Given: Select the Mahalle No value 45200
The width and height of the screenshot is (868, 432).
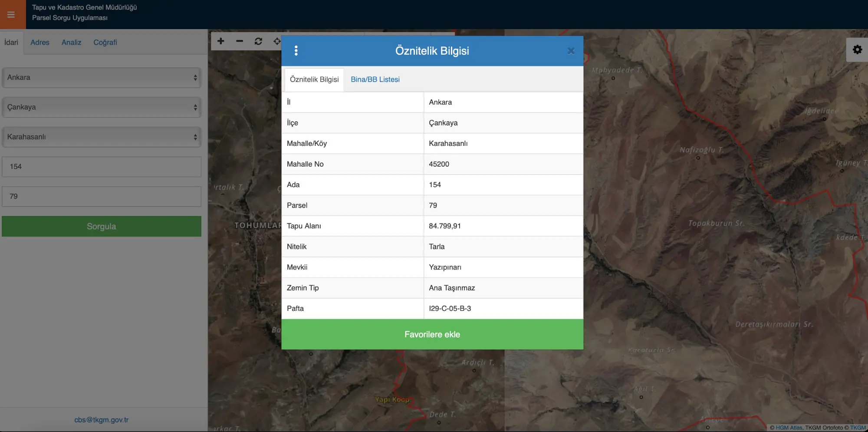Looking at the screenshot, I should click(439, 164).
